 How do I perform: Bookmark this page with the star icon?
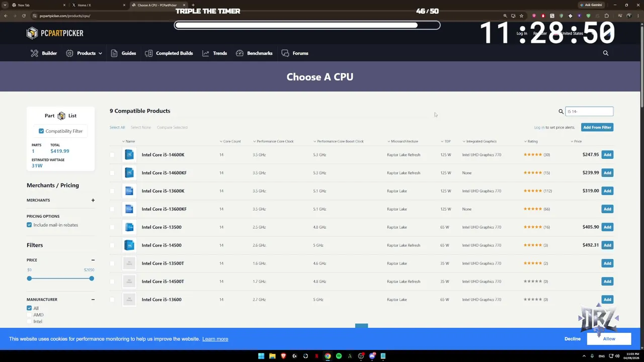pos(521,16)
